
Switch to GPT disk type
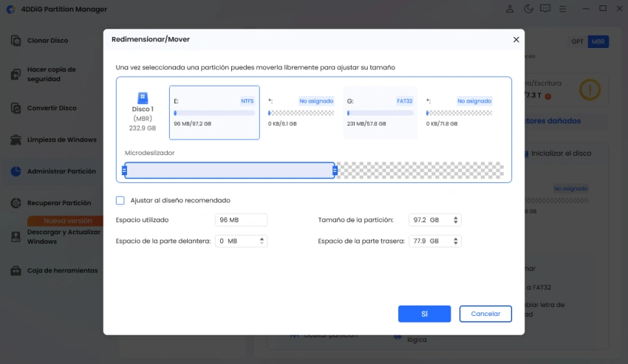pos(577,41)
